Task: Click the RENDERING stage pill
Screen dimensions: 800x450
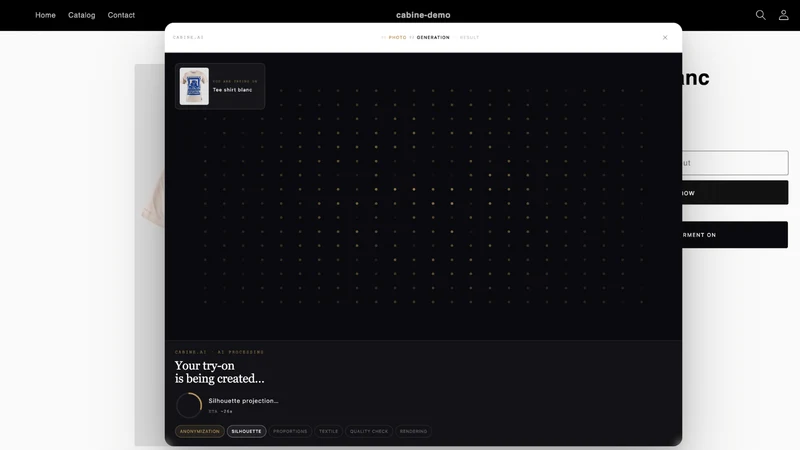Action: pyautogui.click(x=413, y=431)
